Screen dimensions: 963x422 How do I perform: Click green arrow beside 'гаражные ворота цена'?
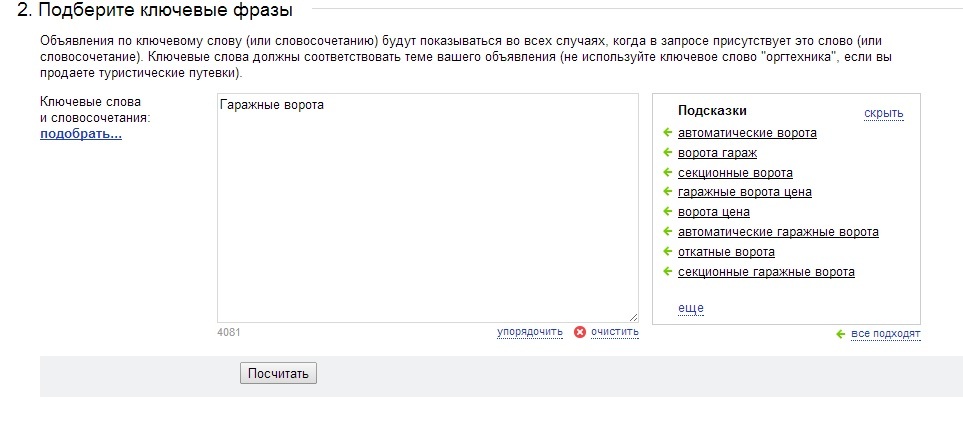(668, 192)
